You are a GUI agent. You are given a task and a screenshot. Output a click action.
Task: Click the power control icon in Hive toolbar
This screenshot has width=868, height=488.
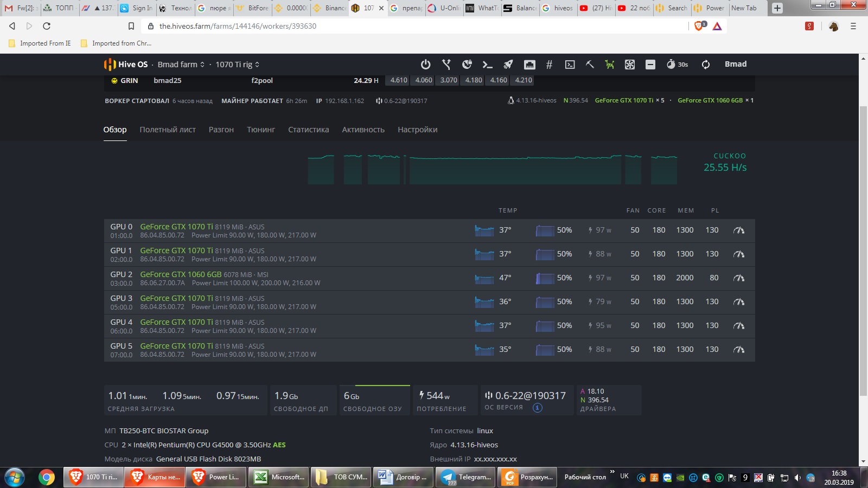pos(426,65)
